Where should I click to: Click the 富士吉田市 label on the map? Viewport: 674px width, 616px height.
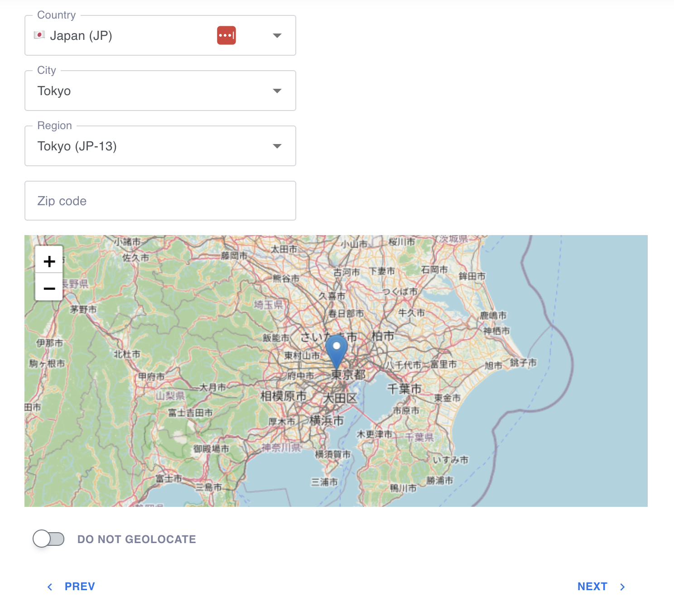(x=190, y=413)
